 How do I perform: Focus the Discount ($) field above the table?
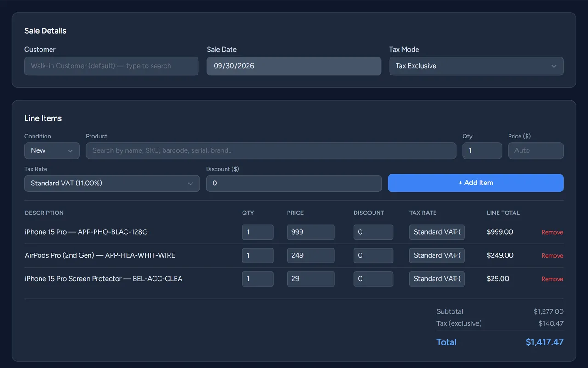click(294, 183)
